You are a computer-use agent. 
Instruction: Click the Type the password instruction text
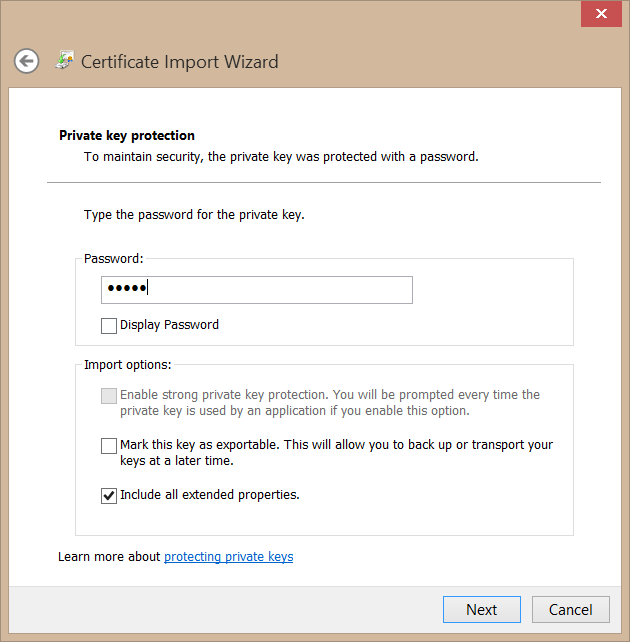point(194,215)
